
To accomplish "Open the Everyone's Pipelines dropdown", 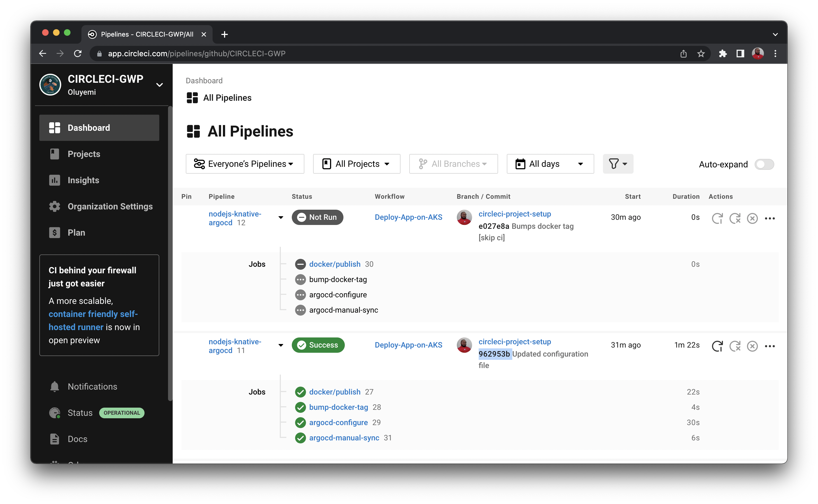I will (x=245, y=164).
